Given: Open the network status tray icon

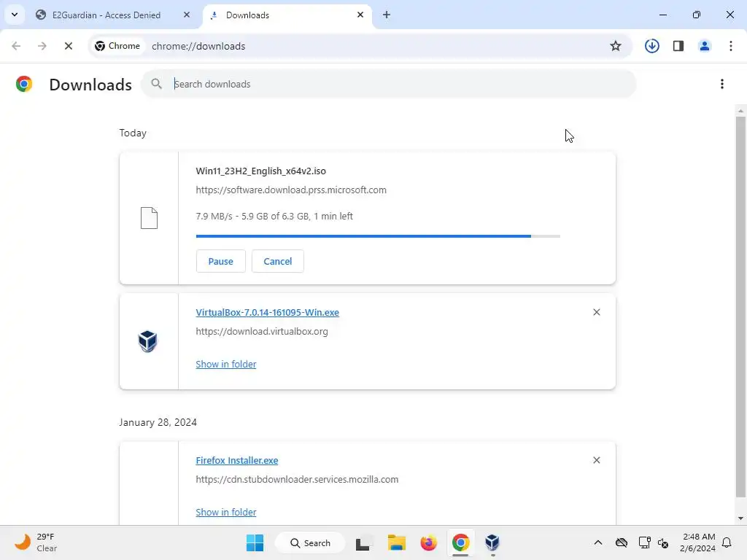Looking at the screenshot, I should [645, 542].
